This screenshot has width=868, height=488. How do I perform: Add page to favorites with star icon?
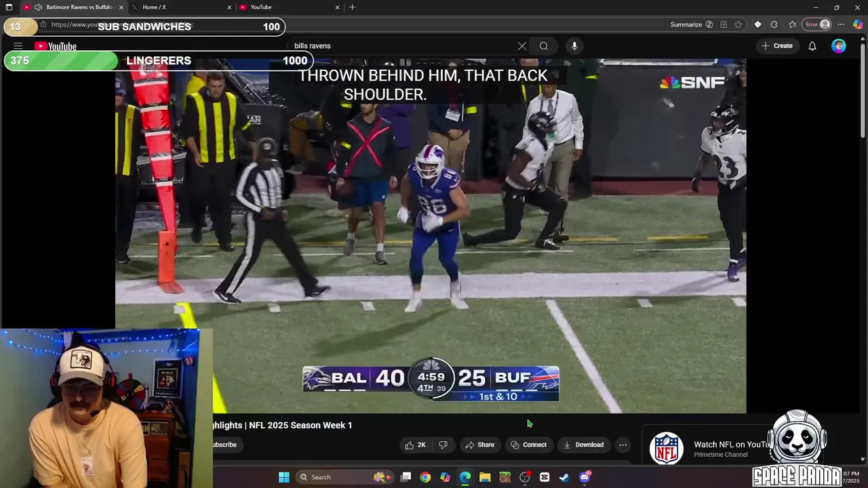click(738, 24)
